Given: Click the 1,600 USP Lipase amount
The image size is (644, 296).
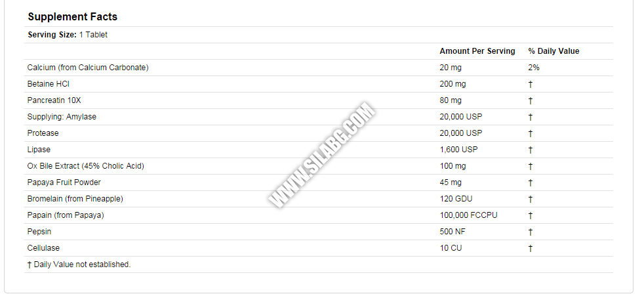Looking at the screenshot, I should [x=459, y=150].
